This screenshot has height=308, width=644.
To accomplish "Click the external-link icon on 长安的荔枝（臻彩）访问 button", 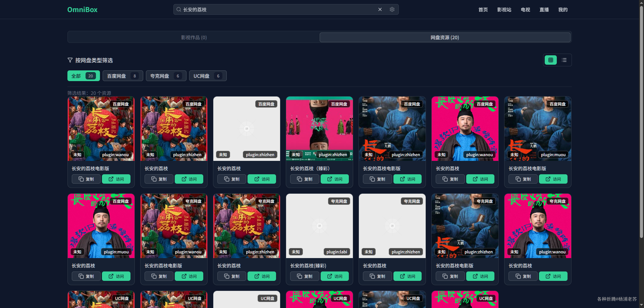I will click(x=329, y=179).
